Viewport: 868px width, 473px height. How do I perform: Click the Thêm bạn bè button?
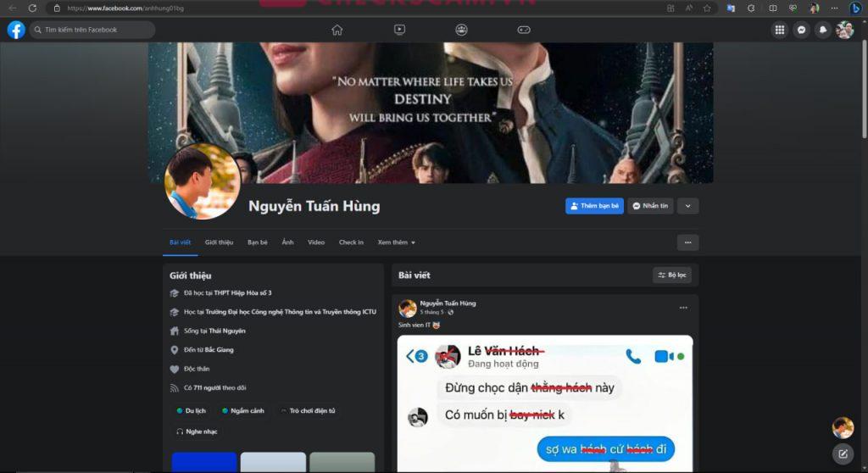coord(594,206)
